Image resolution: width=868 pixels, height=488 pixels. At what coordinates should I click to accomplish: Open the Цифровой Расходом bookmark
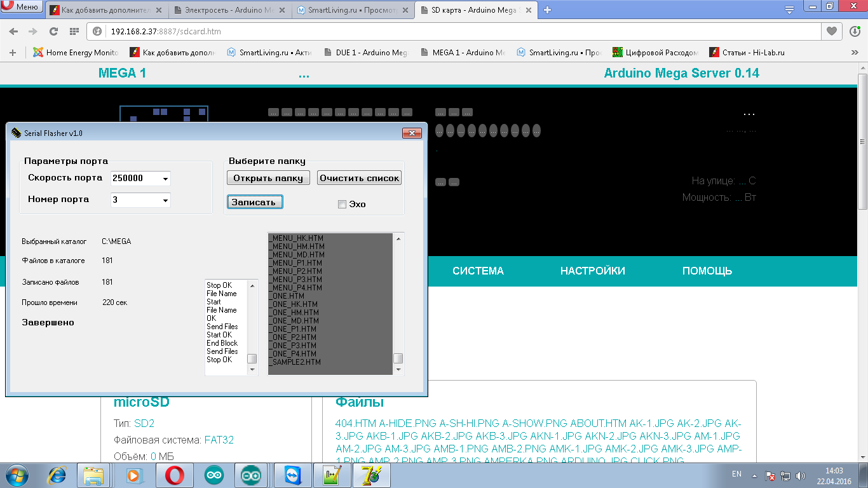click(655, 53)
